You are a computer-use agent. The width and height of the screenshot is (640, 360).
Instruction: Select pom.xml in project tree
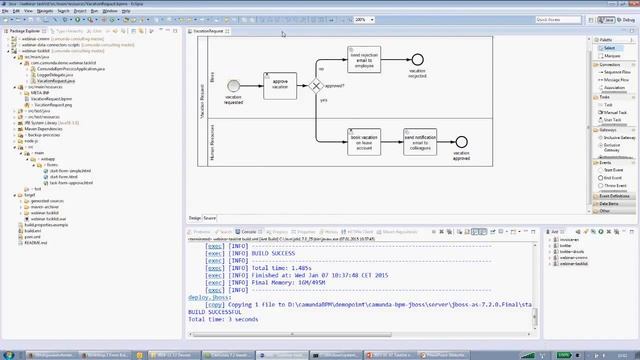(33, 237)
